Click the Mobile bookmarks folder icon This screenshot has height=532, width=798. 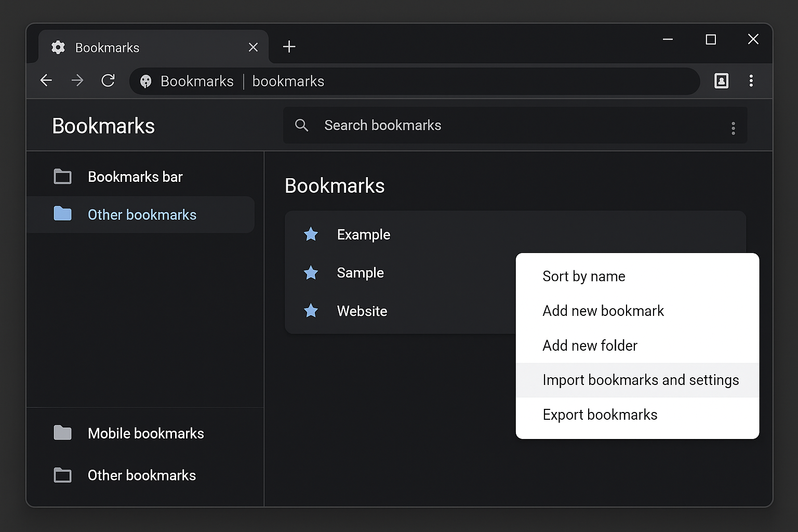[62, 433]
